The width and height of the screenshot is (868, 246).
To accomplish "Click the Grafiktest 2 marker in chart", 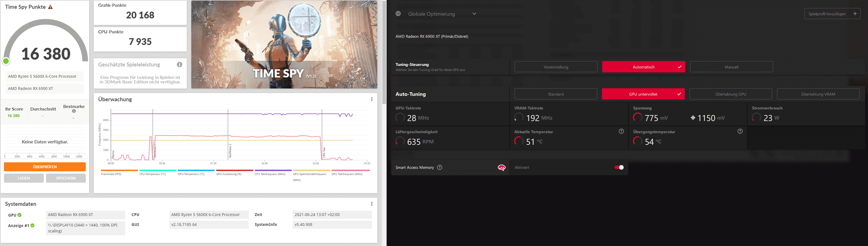I will (230, 151).
